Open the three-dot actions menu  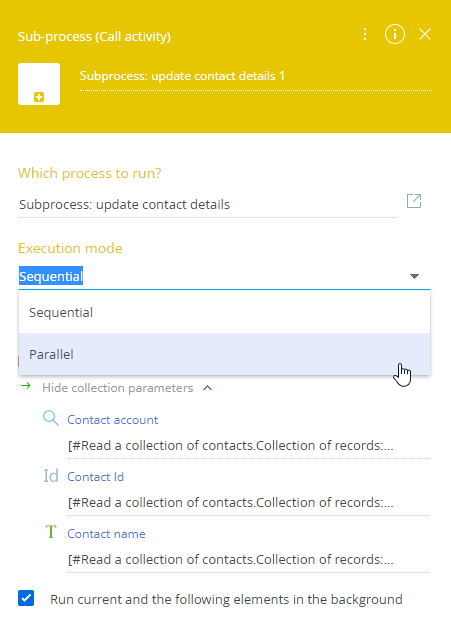[x=364, y=34]
